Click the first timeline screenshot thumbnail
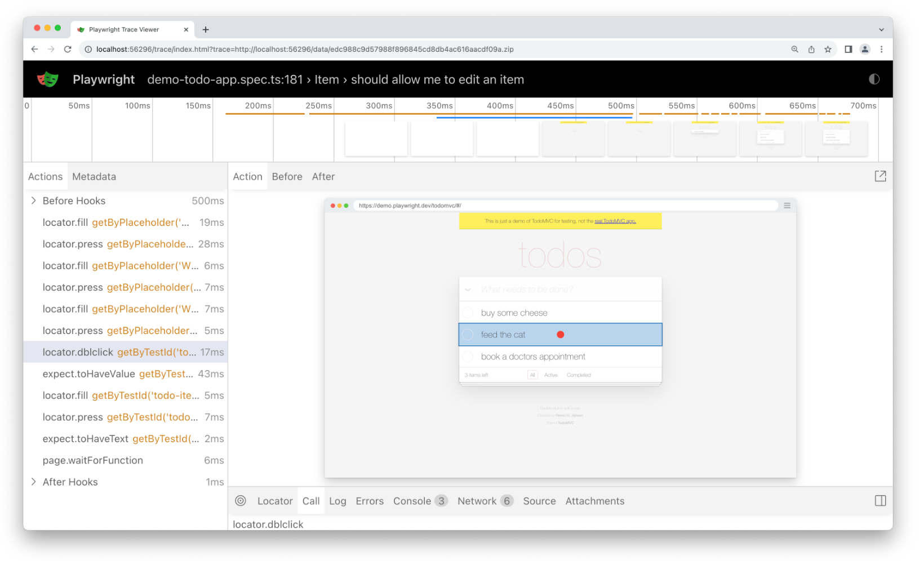924x561 pixels. coord(376,139)
